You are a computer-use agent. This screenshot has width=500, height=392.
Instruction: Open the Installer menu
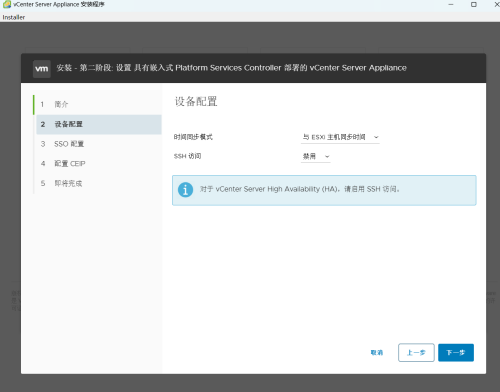pos(14,17)
